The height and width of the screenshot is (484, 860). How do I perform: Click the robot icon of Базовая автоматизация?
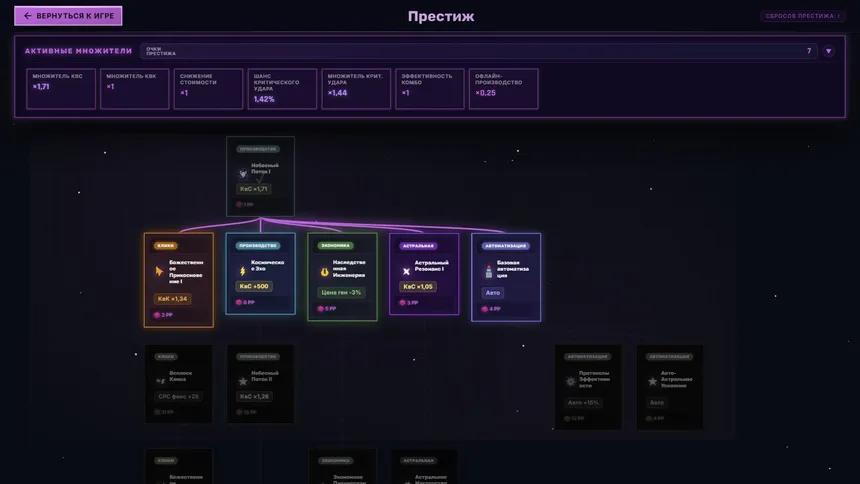click(488, 271)
